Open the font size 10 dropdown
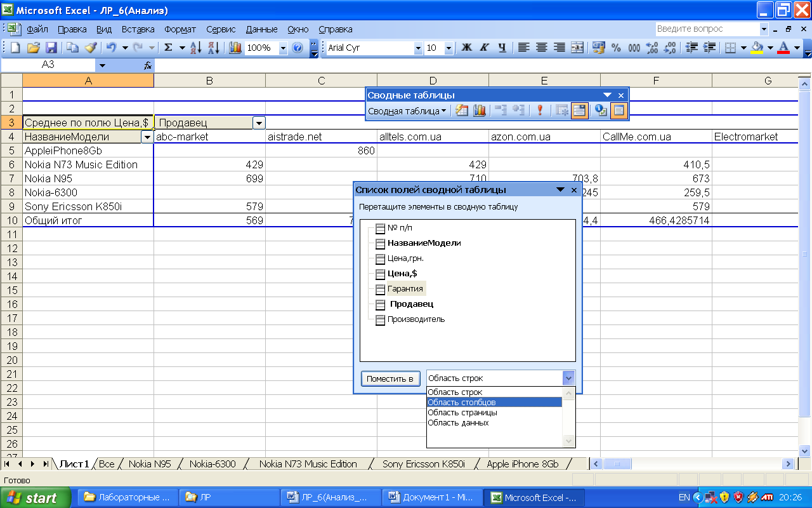The width and height of the screenshot is (812, 508). pyautogui.click(x=449, y=48)
